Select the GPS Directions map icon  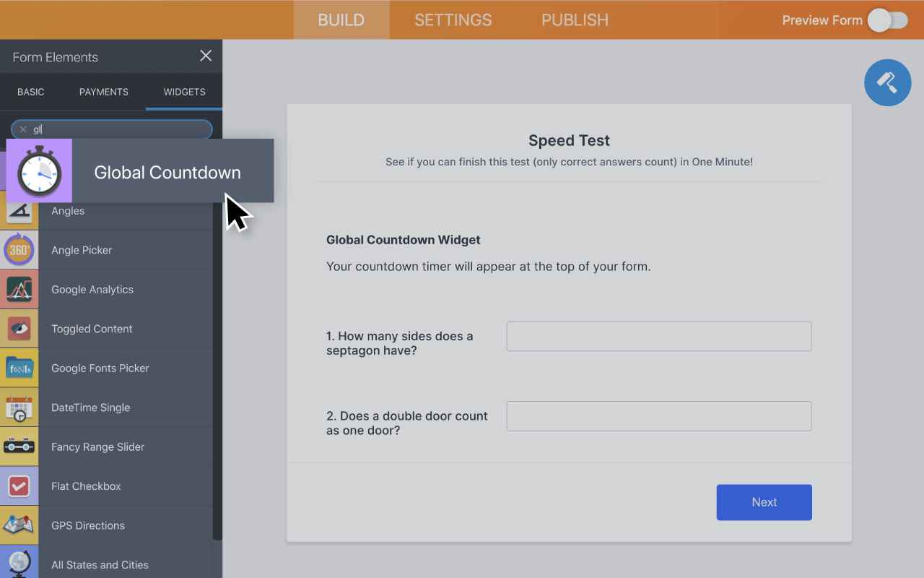(19, 525)
